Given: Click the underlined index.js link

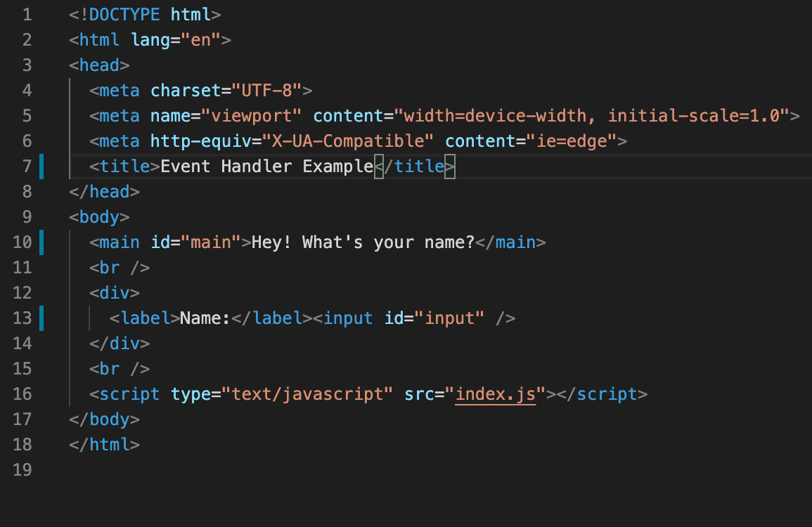Looking at the screenshot, I should (496, 393).
